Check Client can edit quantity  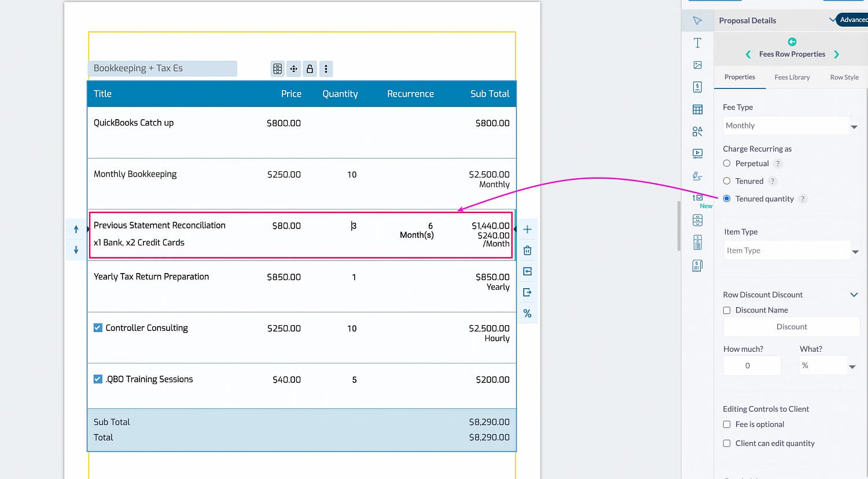point(727,444)
